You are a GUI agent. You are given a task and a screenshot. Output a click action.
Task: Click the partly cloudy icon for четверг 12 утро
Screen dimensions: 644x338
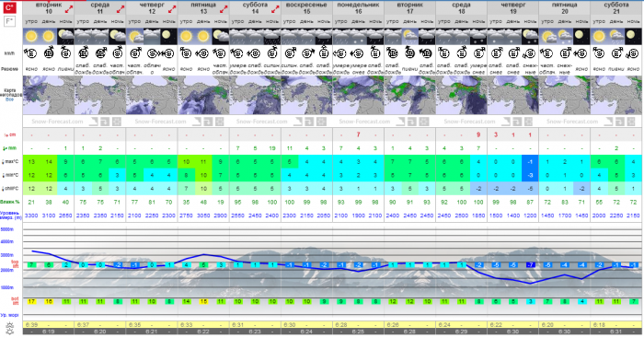(x=134, y=37)
